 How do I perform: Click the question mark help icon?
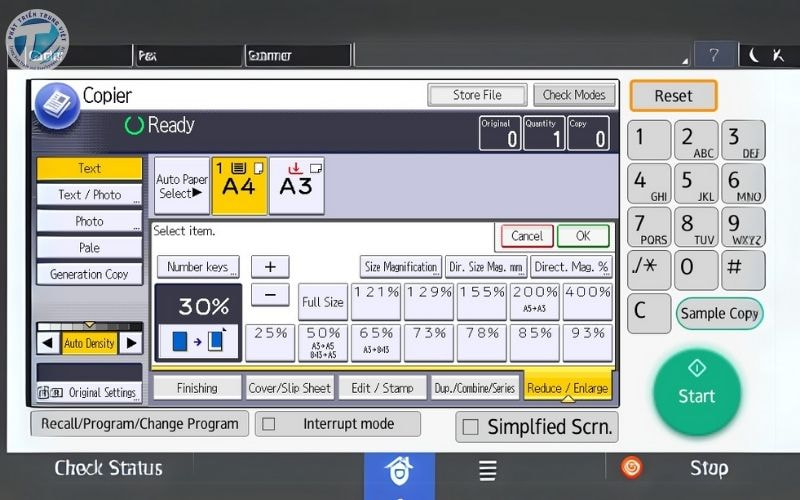[714, 56]
